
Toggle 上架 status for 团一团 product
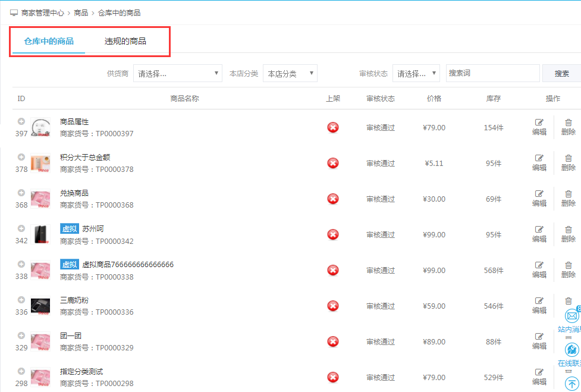pyautogui.click(x=333, y=341)
